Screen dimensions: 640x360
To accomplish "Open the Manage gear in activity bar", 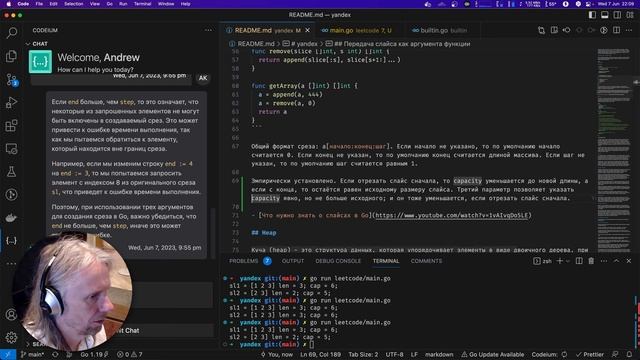I will pyautogui.click(x=11, y=338).
